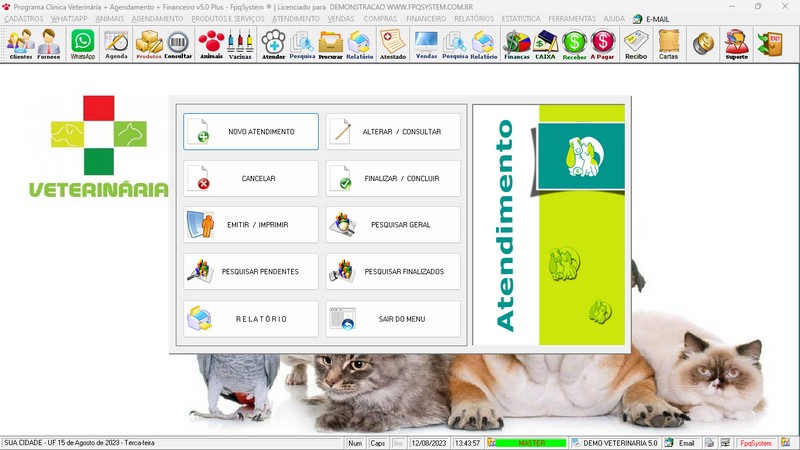Open the Atestado certificate icon
This screenshot has width=800, height=450.
coord(392,44)
